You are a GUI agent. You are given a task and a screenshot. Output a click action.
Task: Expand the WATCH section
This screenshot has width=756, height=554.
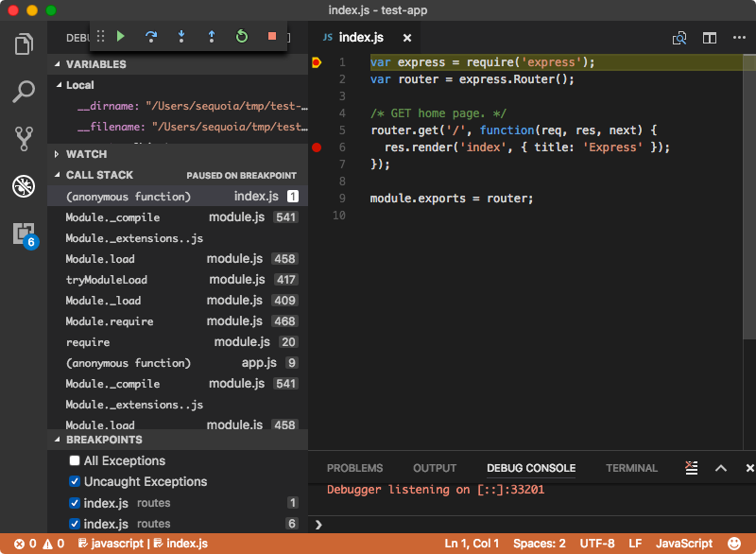click(x=178, y=154)
